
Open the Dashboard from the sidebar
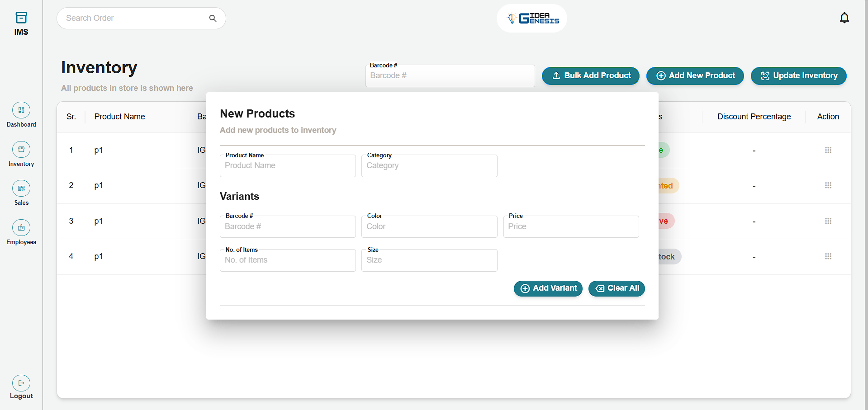coord(21,110)
